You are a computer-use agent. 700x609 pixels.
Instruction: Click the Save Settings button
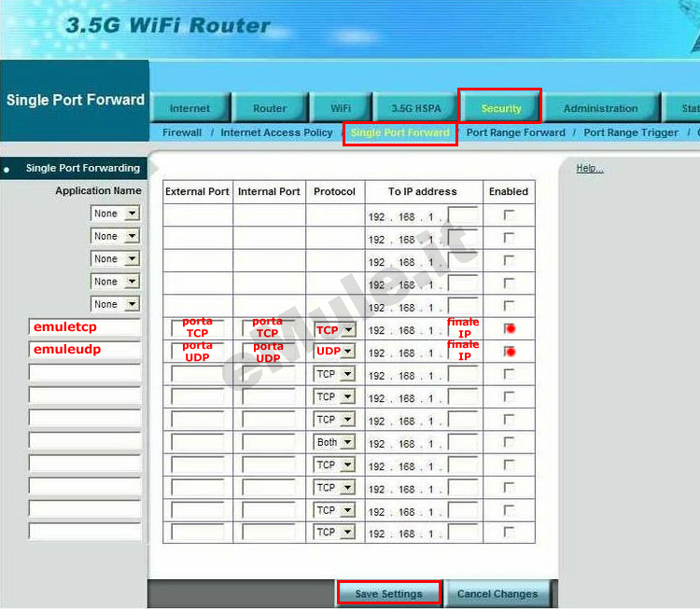click(389, 593)
